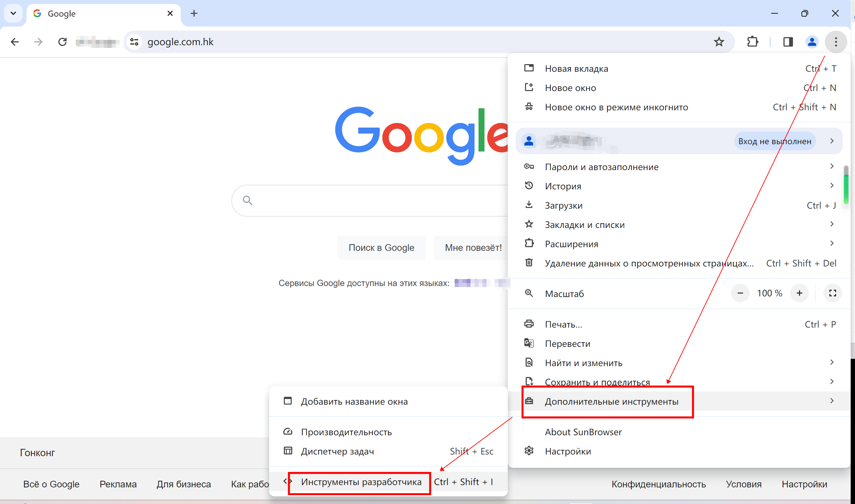Click the browser back arrow
The image size is (855, 504).
tap(15, 42)
